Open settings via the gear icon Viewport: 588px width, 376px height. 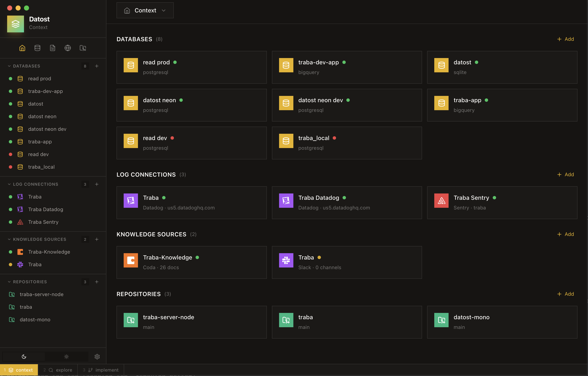(97, 356)
